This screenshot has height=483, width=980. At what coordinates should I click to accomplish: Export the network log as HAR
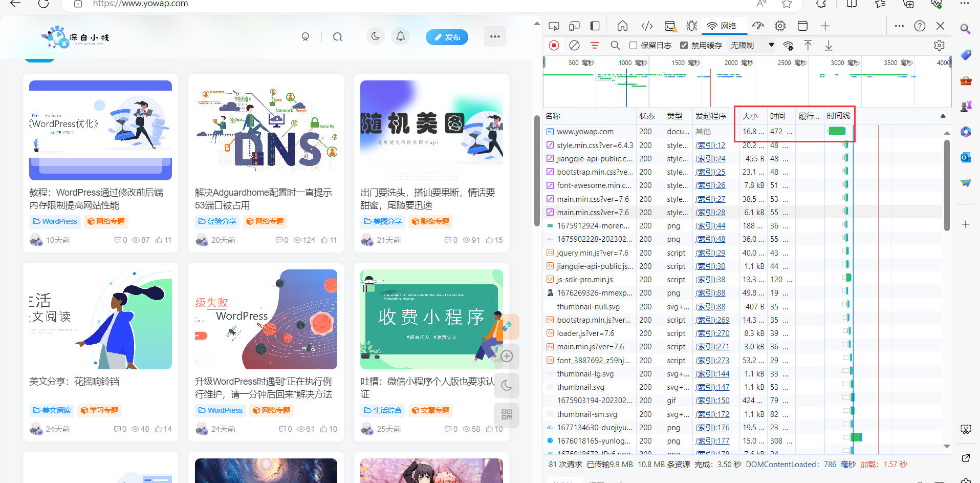829,45
